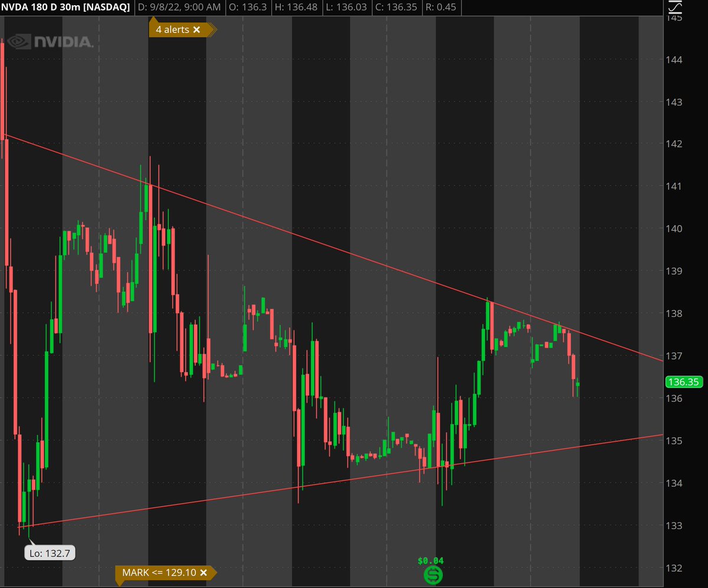
Task: Click the 136.35 current price label
Action: tap(684, 382)
